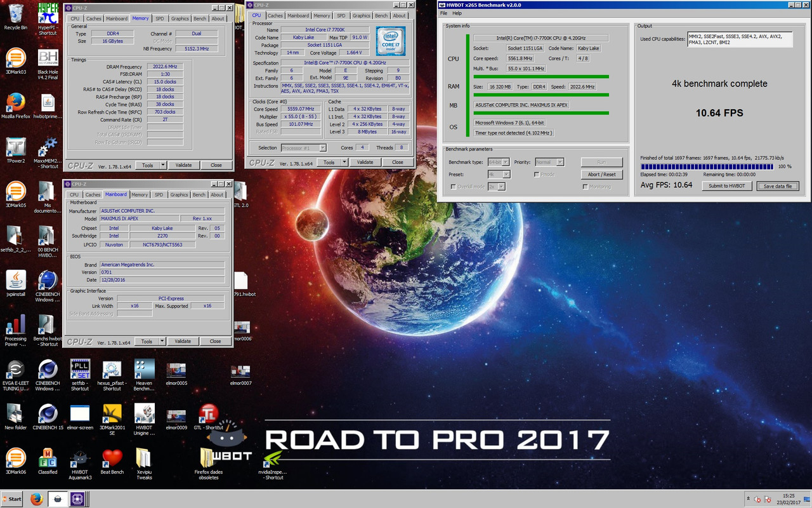Select the Caches tab in the CPU window
The width and height of the screenshot is (812, 508).
coord(275,15)
